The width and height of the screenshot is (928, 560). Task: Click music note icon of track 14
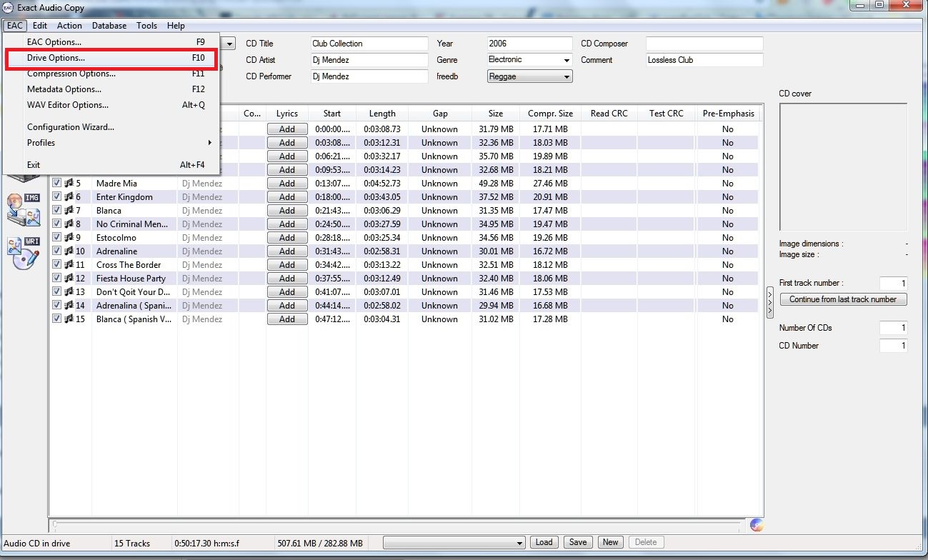pyautogui.click(x=69, y=306)
